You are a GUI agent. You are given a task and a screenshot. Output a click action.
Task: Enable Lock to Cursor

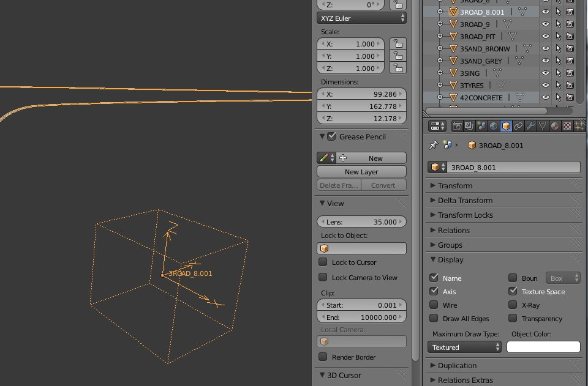click(323, 262)
